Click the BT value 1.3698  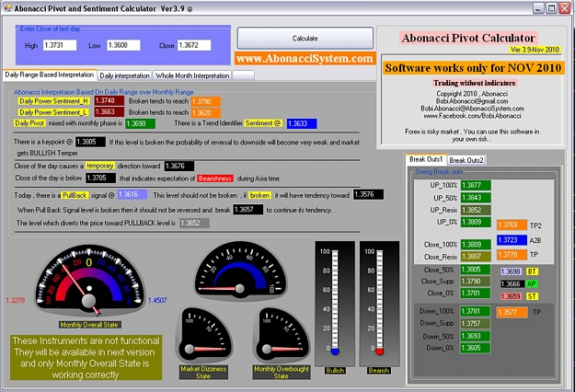tap(512, 271)
